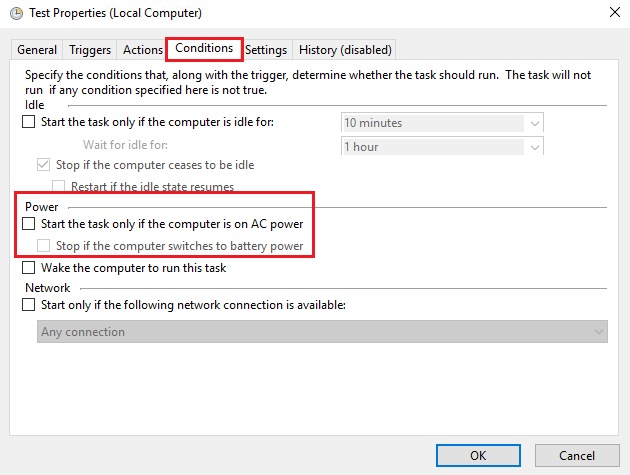
Task: Enable start task only if computer idle
Action: click(29, 123)
